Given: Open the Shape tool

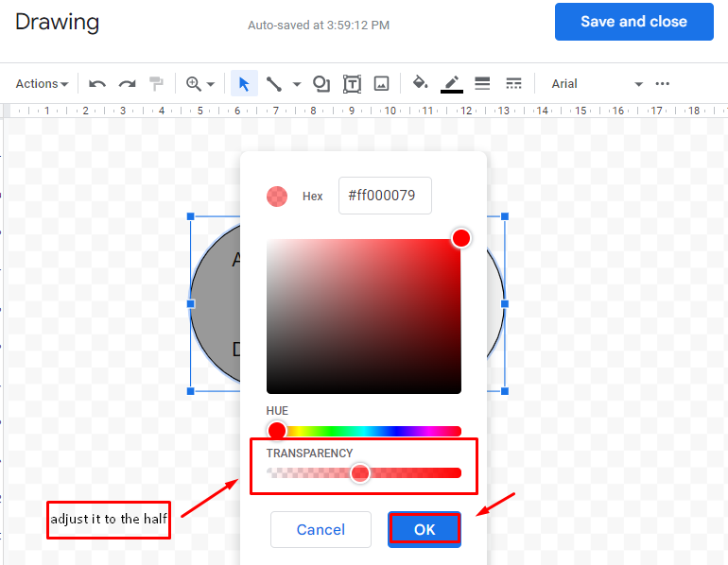Looking at the screenshot, I should pyautogui.click(x=321, y=84).
